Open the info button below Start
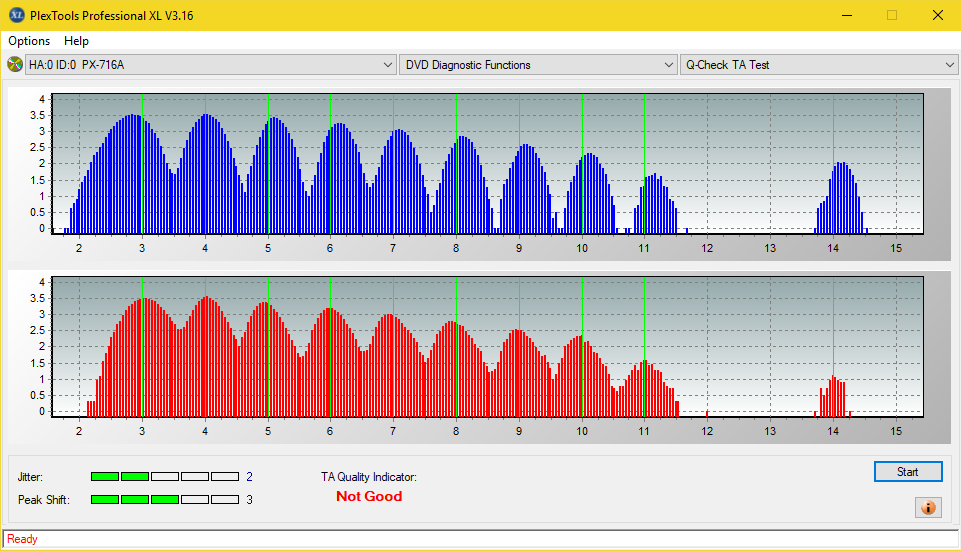 pos(928,507)
